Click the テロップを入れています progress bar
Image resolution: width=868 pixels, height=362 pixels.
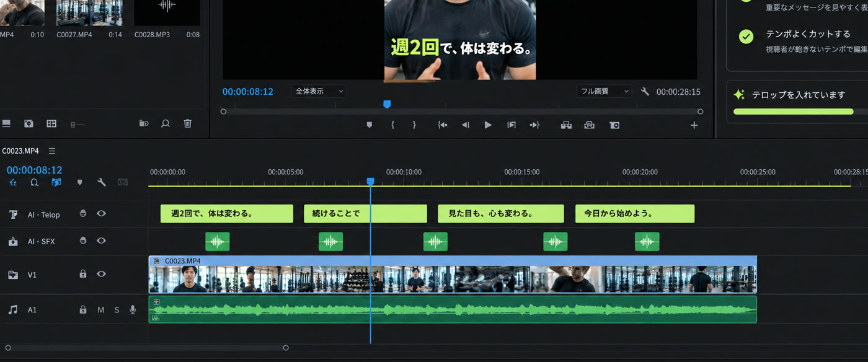click(800, 112)
